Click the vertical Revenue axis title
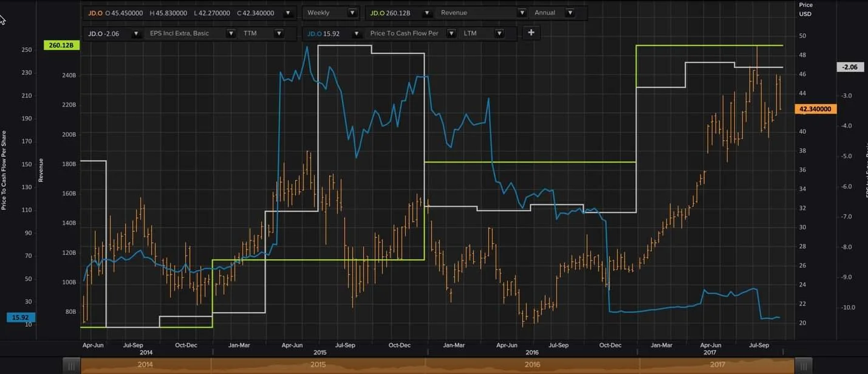Image resolution: width=868 pixels, height=374 pixels. coord(41,170)
